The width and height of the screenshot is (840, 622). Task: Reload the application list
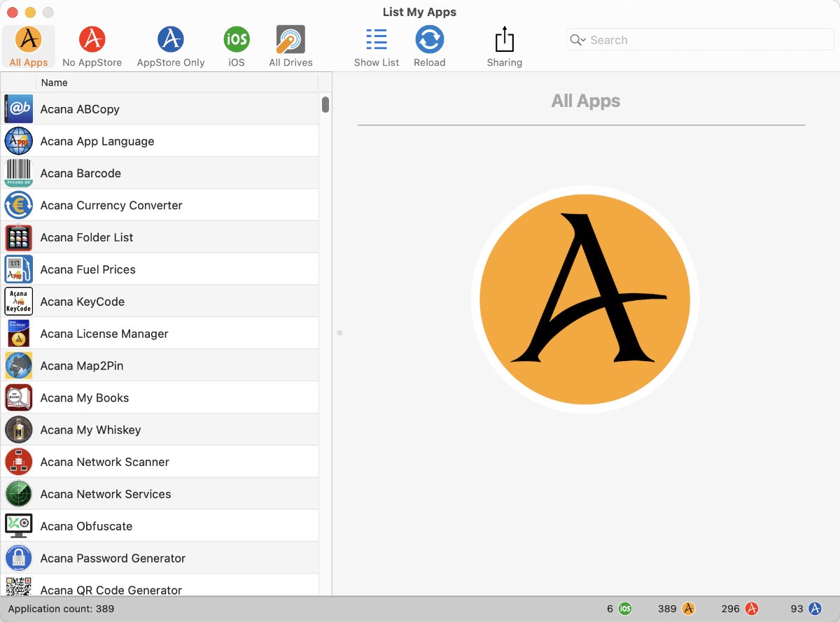coord(430,46)
